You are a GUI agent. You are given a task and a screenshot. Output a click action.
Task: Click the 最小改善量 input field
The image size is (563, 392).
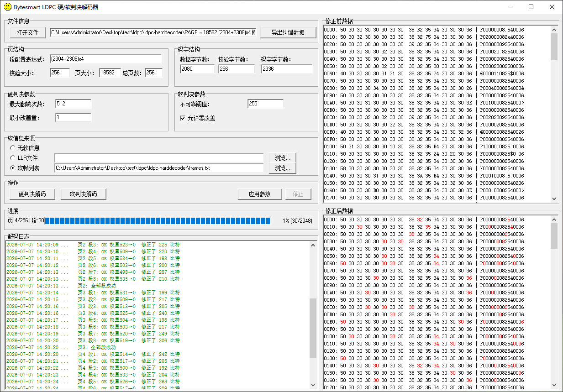tap(73, 117)
